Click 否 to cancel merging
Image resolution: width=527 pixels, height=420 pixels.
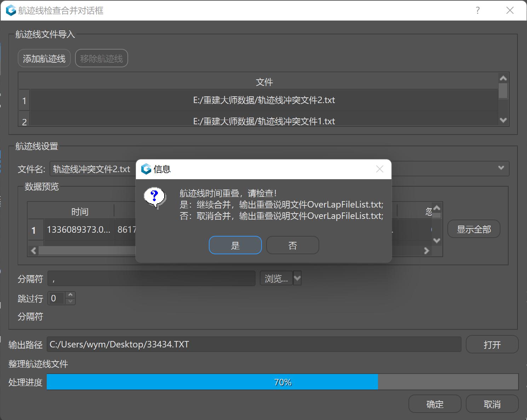pyautogui.click(x=293, y=245)
